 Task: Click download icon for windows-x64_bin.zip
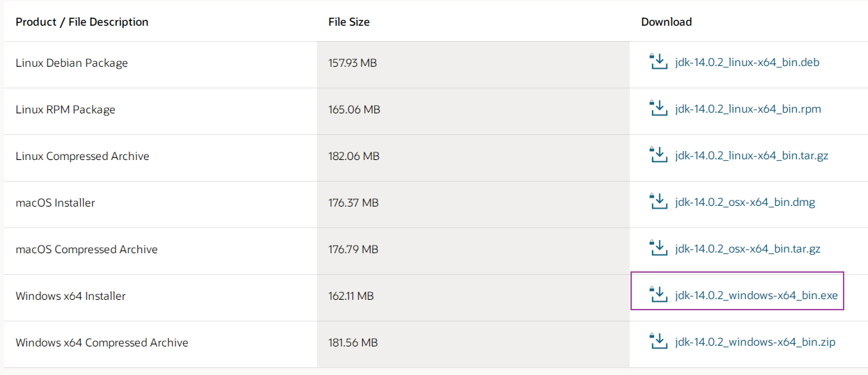[658, 342]
